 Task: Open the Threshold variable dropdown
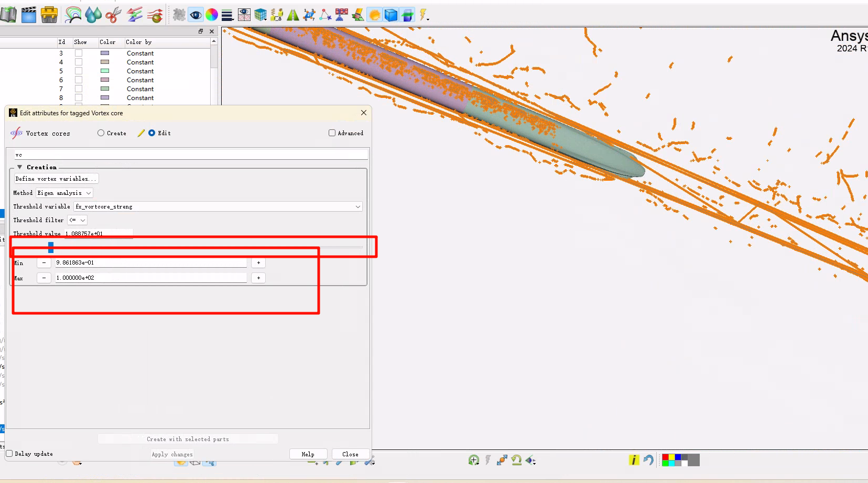tap(218, 206)
